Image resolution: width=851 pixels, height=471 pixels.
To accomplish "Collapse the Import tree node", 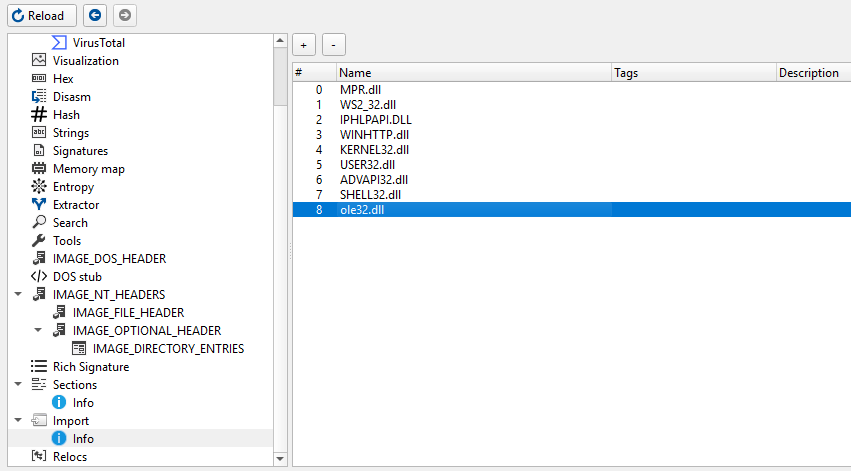I will [x=18, y=421].
